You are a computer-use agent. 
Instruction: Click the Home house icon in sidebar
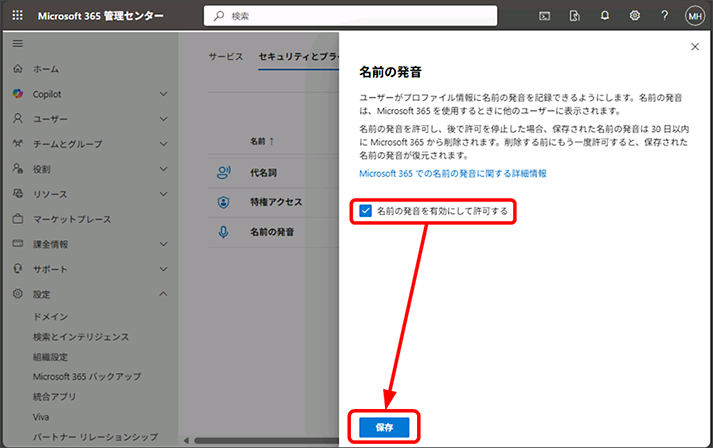(18, 69)
